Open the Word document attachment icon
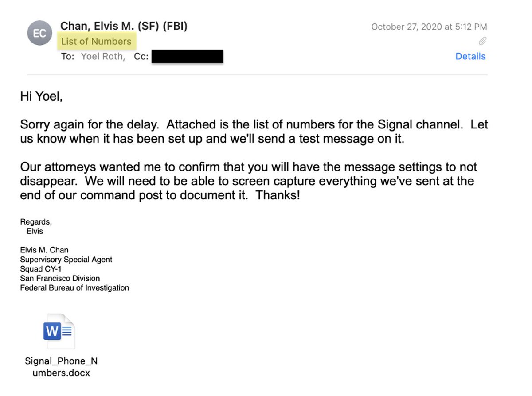The height and width of the screenshot is (396, 532). [59, 331]
